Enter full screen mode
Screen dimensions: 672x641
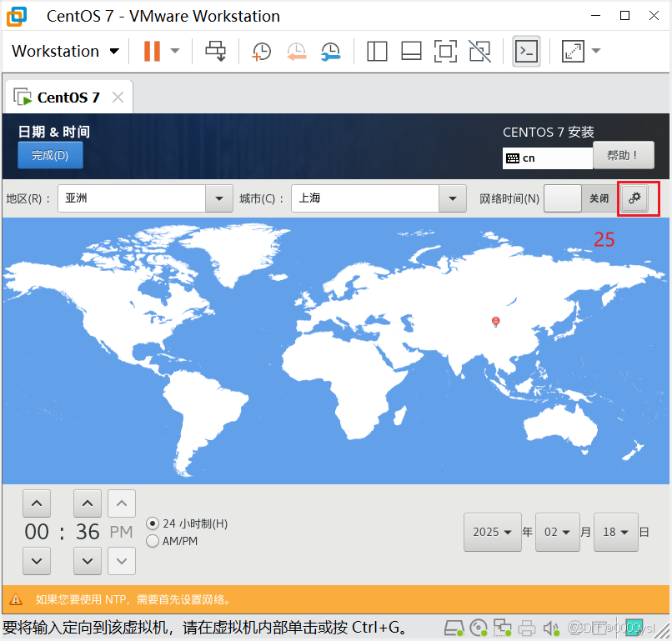click(x=445, y=52)
